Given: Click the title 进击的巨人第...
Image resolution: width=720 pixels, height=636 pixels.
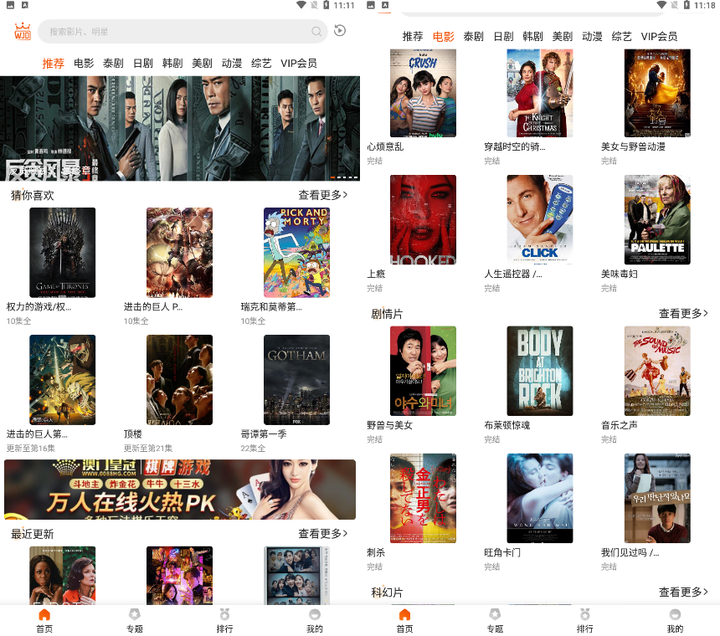Looking at the screenshot, I should click(37, 434).
